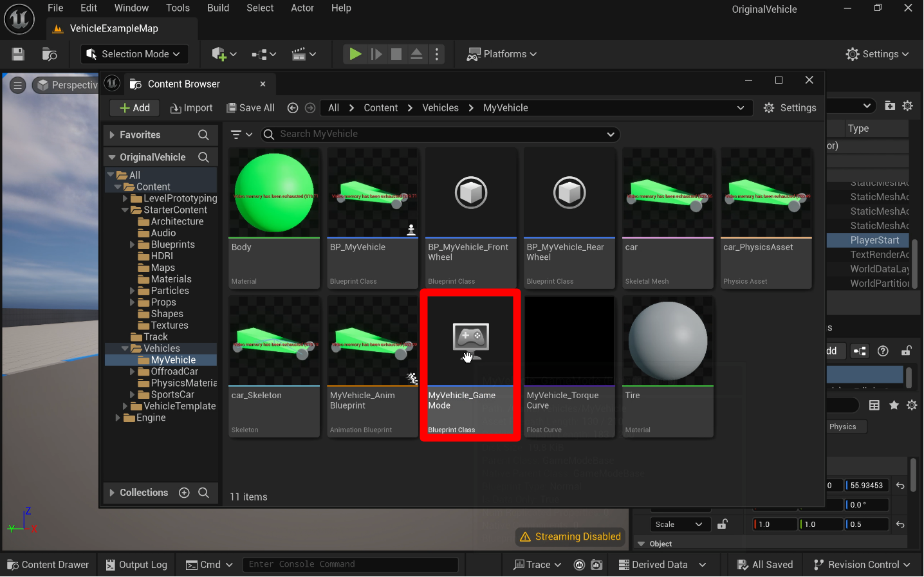This screenshot has height=577, width=924.
Task: Open the Cinematics clapperboard dropdown
Action: pos(304,54)
